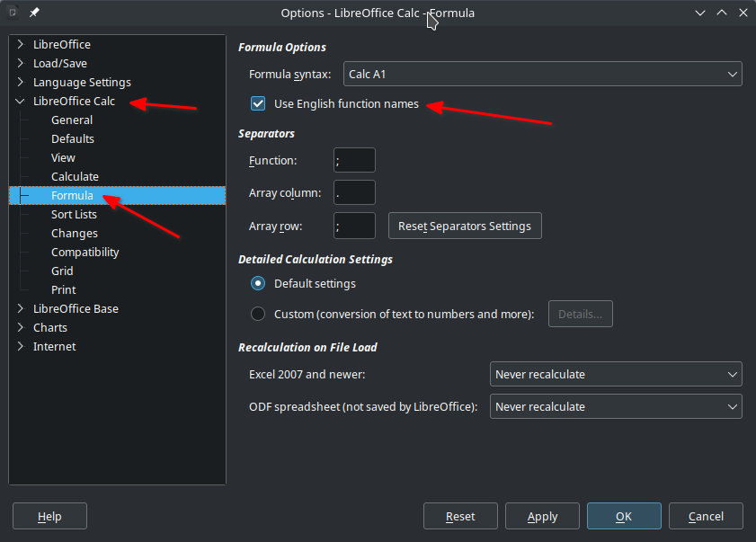Screen dimensions: 756x542
Task: Expand the Load/Save tree node
Action: coord(21,63)
